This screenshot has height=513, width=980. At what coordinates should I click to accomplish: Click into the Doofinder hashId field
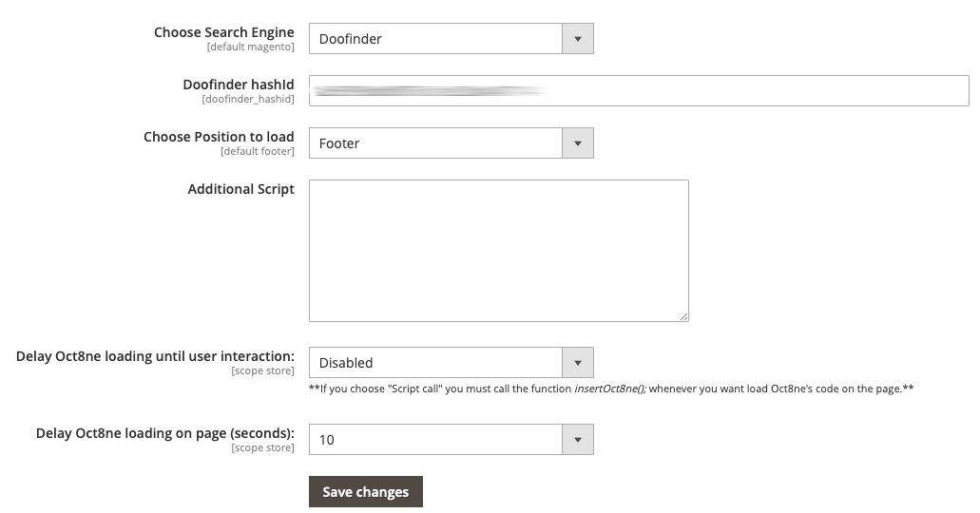point(639,91)
